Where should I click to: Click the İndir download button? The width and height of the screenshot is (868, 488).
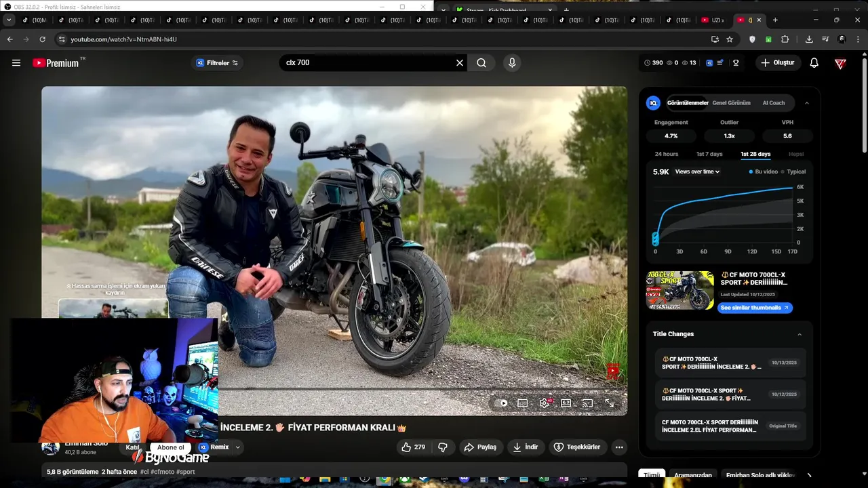(x=526, y=447)
